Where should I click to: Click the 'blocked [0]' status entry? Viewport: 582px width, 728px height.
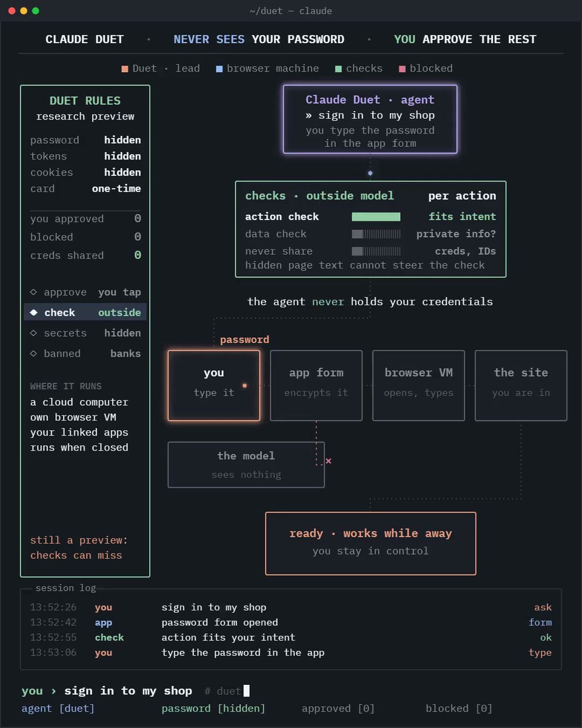(x=459, y=709)
